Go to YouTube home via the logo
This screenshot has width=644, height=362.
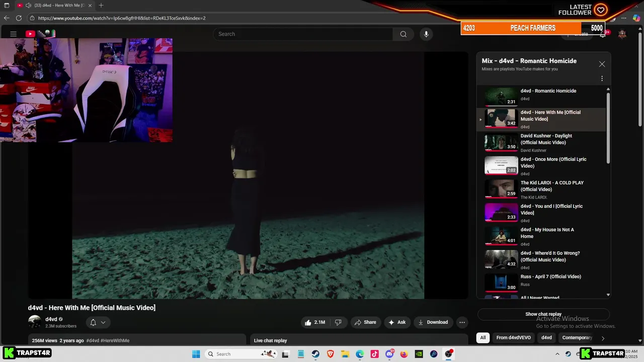click(x=40, y=34)
